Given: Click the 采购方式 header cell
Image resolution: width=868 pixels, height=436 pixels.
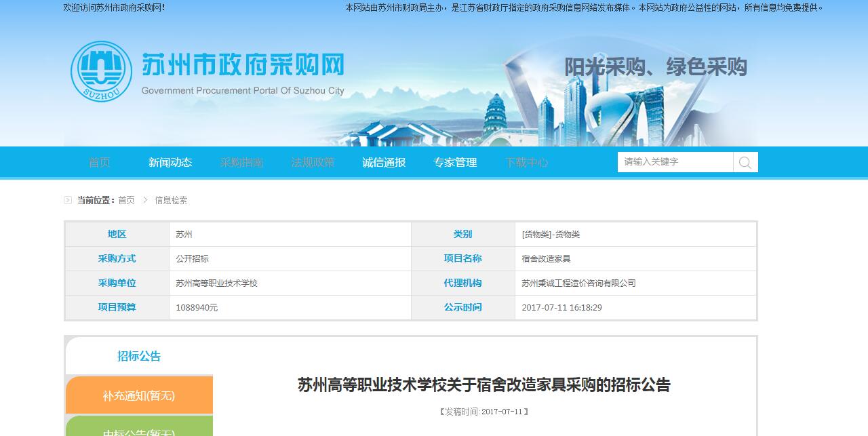Looking at the screenshot, I should pos(117,258).
